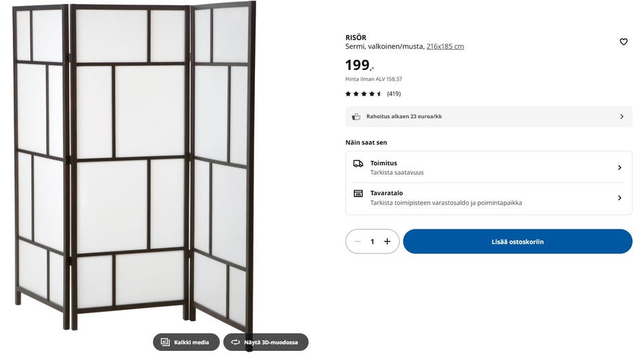Show the product with Näytä 3D-muodossa
Screen dimensions: 644x361
coord(266,342)
